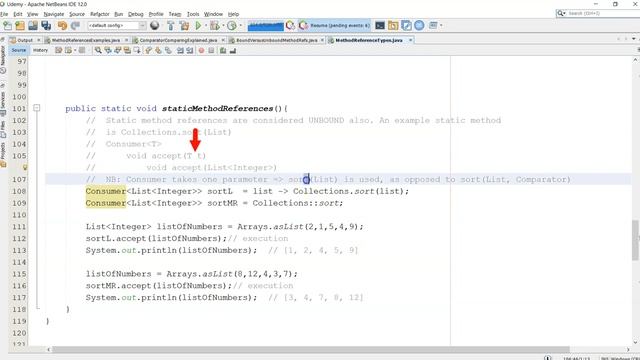Click the Clean and Build Project icon
640x360 pixels.
(x=184, y=26)
